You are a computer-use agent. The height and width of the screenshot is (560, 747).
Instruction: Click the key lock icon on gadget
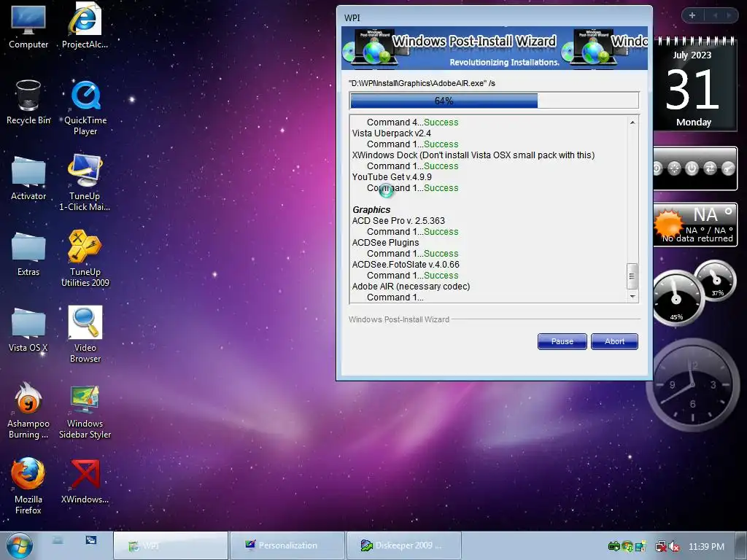coord(728,168)
